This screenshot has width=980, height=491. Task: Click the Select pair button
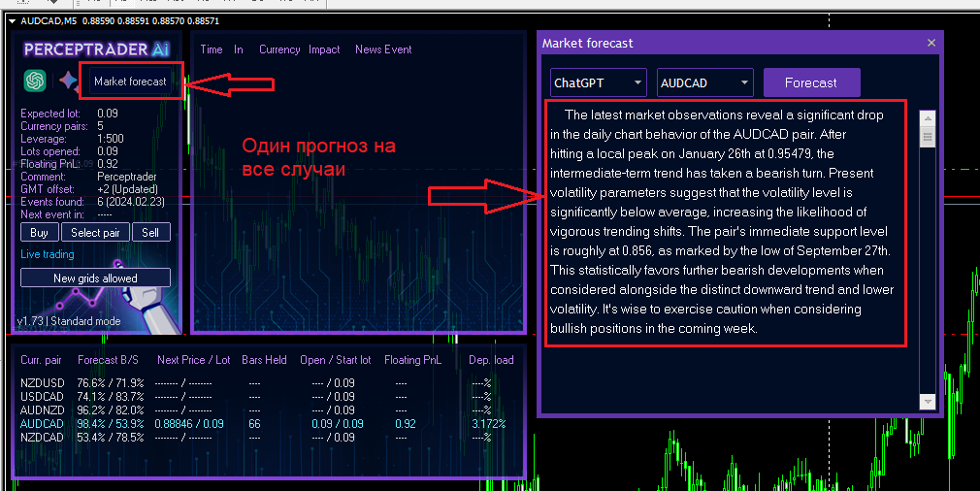pyautogui.click(x=95, y=232)
